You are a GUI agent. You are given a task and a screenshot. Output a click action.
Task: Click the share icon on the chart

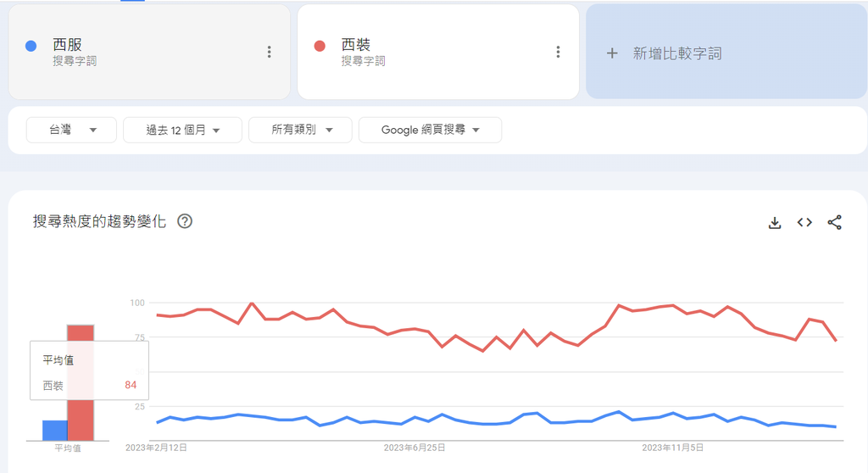coord(834,222)
